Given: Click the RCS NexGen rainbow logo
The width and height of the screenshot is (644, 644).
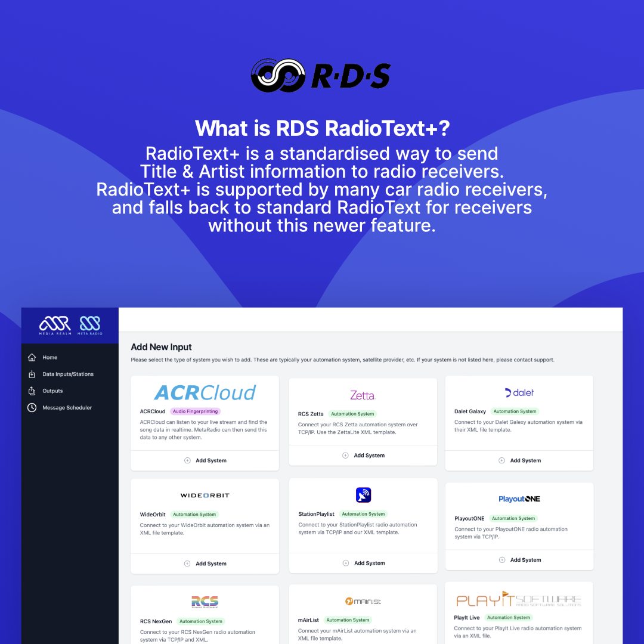Looking at the screenshot, I should [x=205, y=602].
